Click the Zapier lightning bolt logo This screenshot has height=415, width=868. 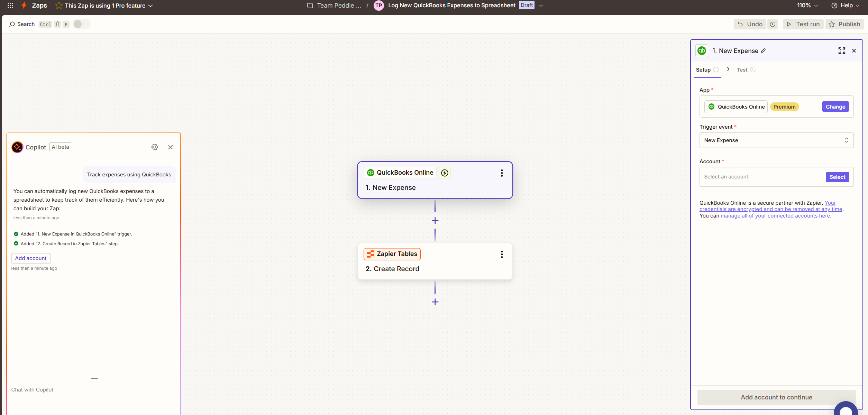(x=24, y=6)
